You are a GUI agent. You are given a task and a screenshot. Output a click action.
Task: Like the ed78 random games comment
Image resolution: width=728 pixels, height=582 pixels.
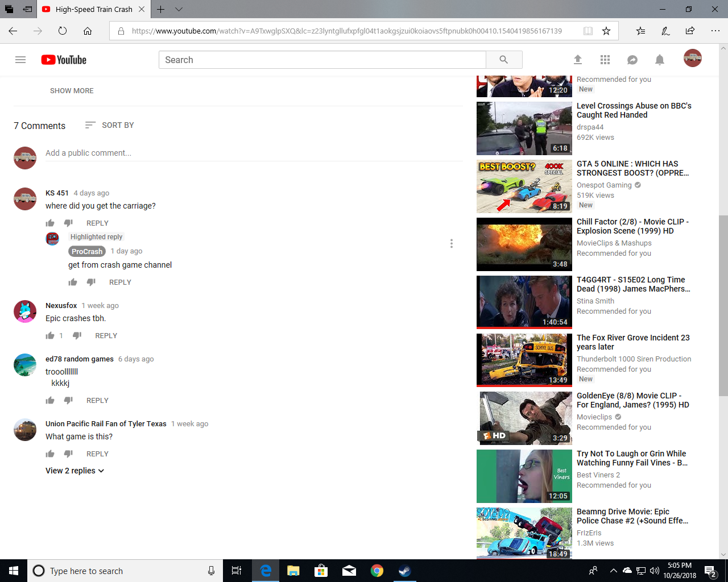click(50, 401)
